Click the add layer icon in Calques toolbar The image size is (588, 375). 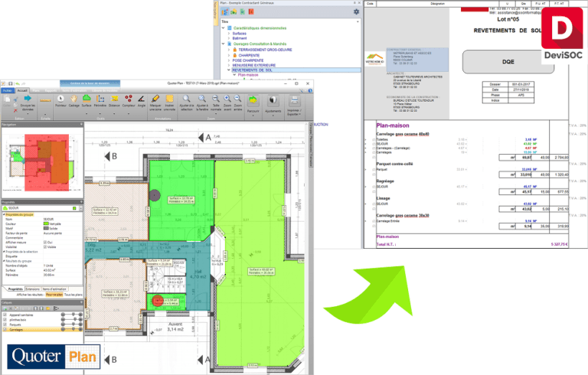pos(5,308)
